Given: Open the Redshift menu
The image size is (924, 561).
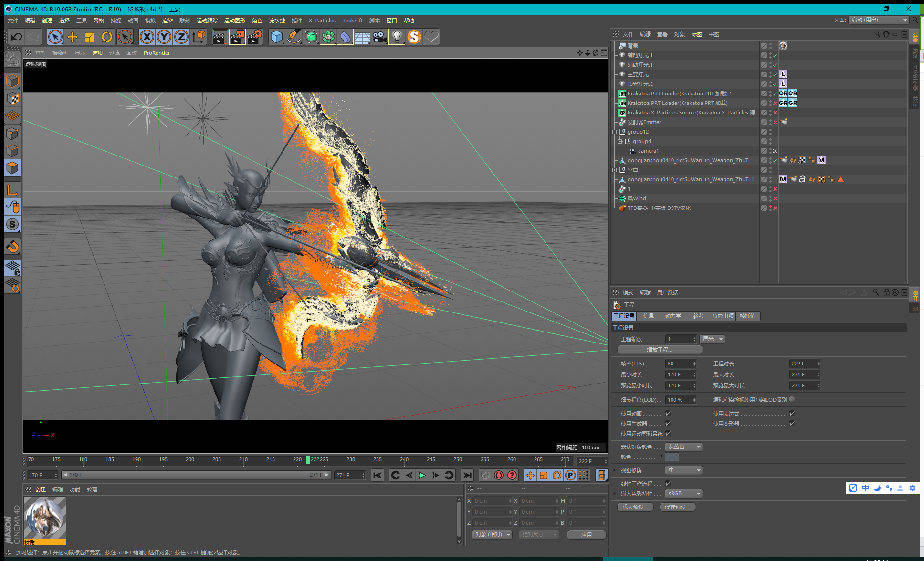Looking at the screenshot, I should (352, 21).
